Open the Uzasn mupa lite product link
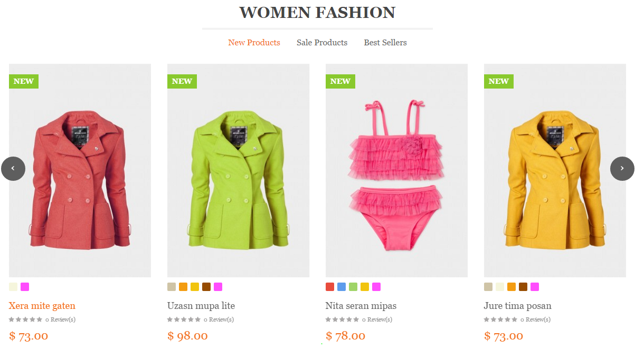Viewport: 644px width, 349px height. click(x=201, y=306)
